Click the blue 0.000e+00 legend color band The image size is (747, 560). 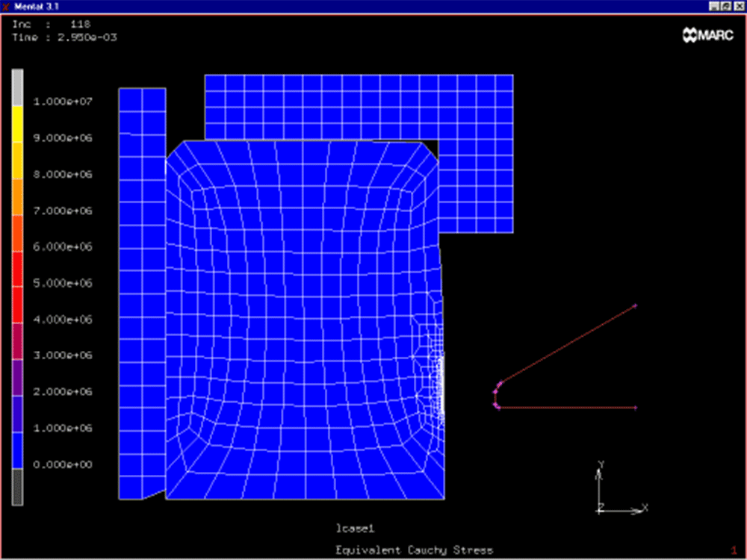[17, 450]
